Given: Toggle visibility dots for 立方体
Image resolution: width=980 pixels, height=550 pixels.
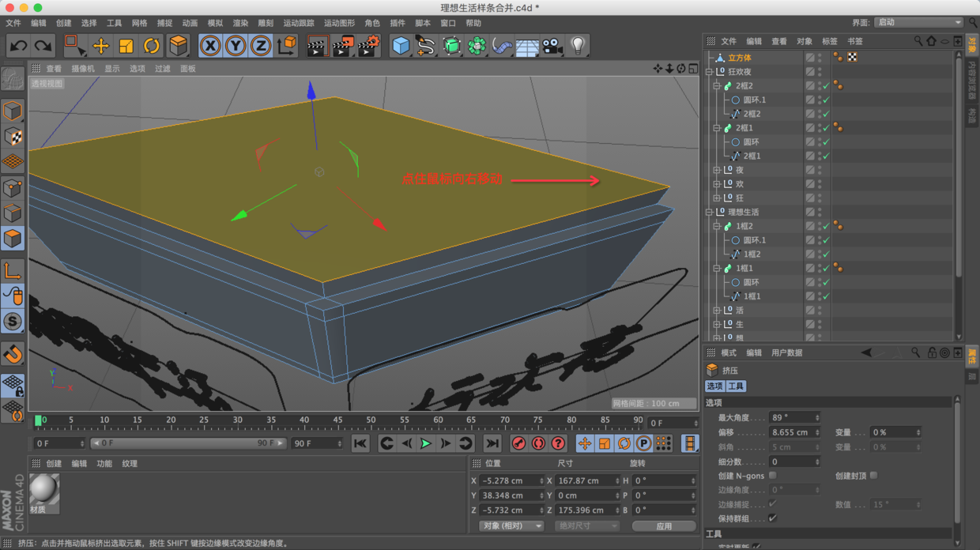Looking at the screenshot, I should point(820,58).
